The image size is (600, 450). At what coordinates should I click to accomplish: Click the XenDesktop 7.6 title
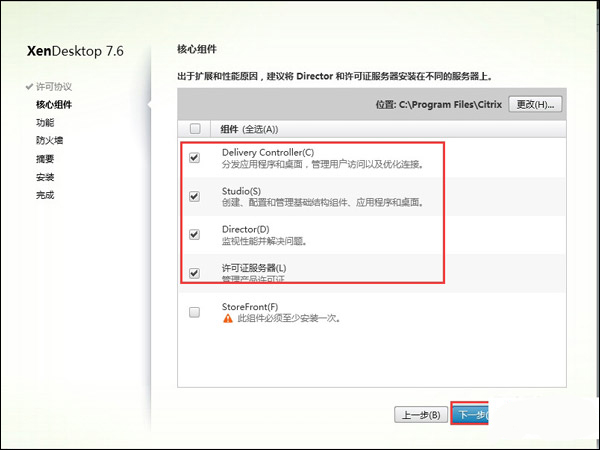tap(75, 51)
